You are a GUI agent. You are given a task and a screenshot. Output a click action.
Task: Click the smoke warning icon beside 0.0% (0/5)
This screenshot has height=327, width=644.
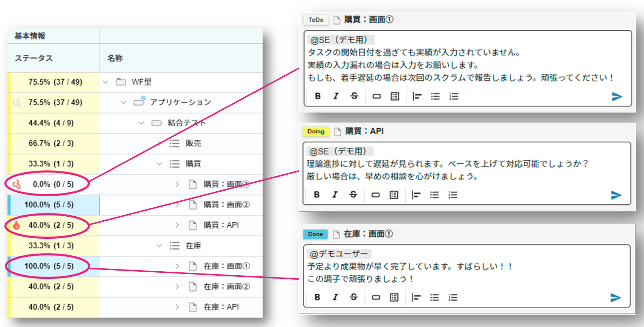tap(16, 184)
